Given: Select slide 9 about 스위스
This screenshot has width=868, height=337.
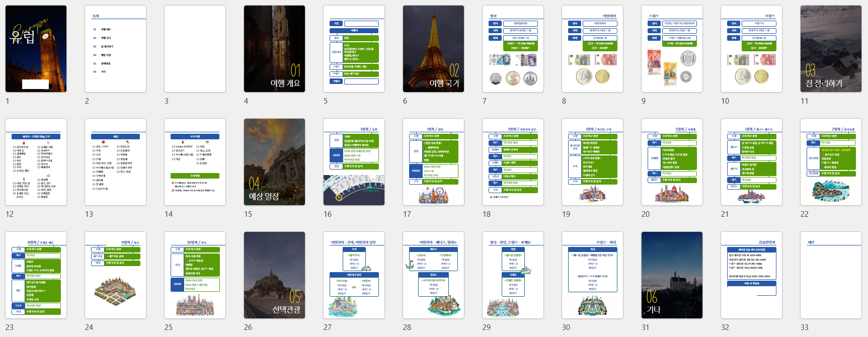Looking at the screenshot, I should click(x=672, y=49).
